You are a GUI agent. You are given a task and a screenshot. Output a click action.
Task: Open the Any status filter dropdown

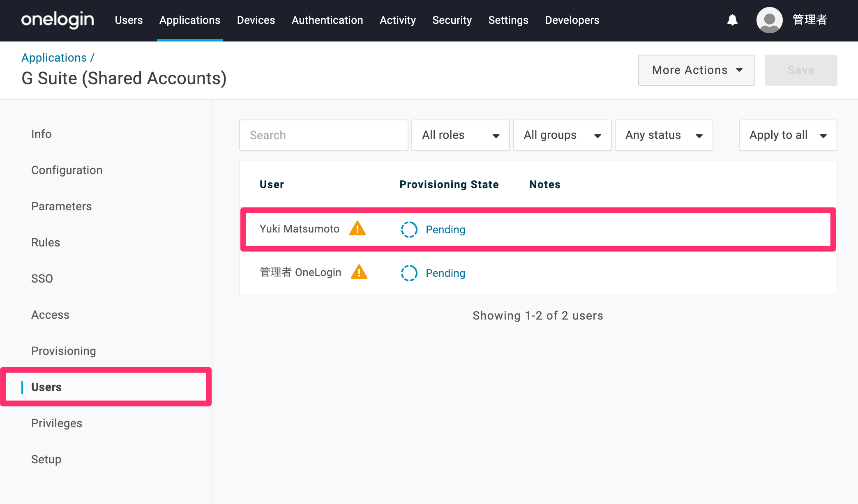(664, 135)
